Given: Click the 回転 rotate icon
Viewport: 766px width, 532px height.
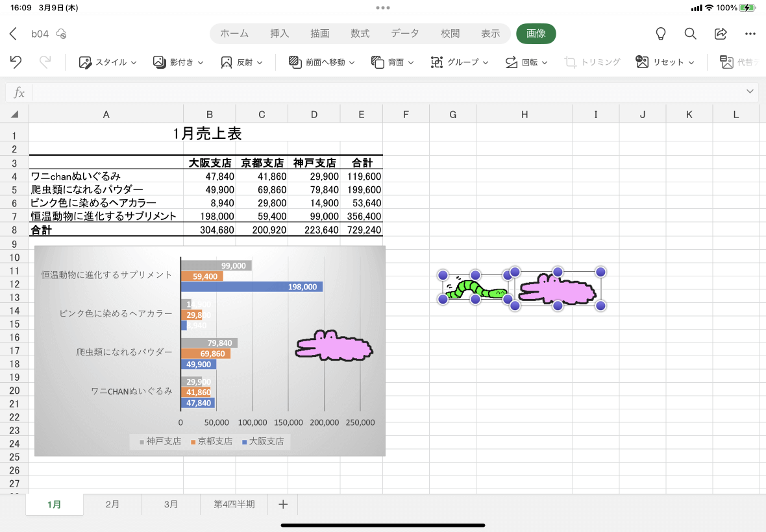Looking at the screenshot, I should point(511,62).
